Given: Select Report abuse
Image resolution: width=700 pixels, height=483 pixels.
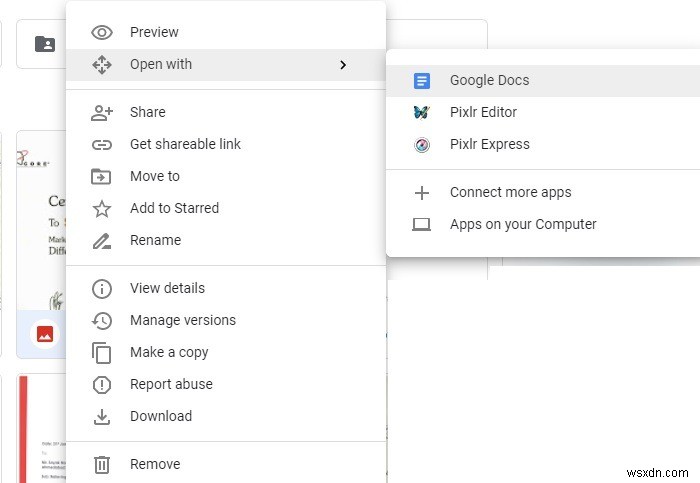Looking at the screenshot, I should (226, 385).
